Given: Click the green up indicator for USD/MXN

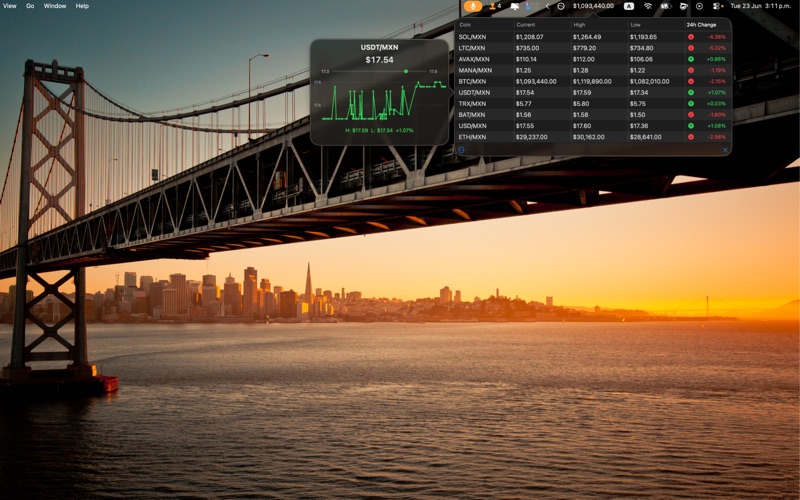Looking at the screenshot, I should (691, 126).
